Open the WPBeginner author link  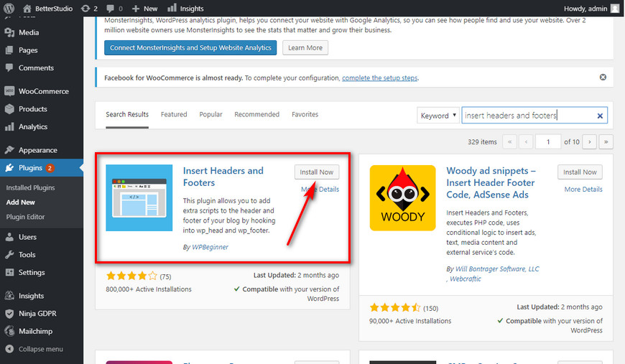pyautogui.click(x=210, y=247)
